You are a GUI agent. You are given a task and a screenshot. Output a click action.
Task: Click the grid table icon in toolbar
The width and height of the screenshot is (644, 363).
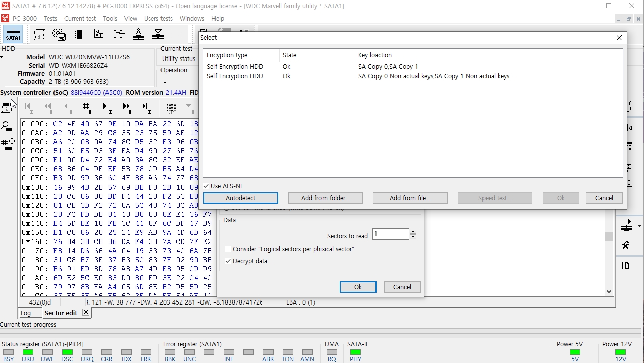tap(178, 34)
